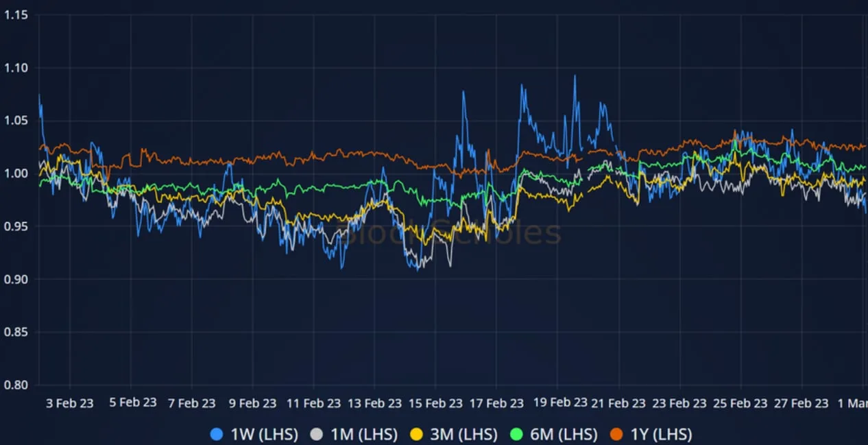Screen dimensions: 868x445
Task: Click the yellow 3M legend dot
Action: [x=415, y=434]
